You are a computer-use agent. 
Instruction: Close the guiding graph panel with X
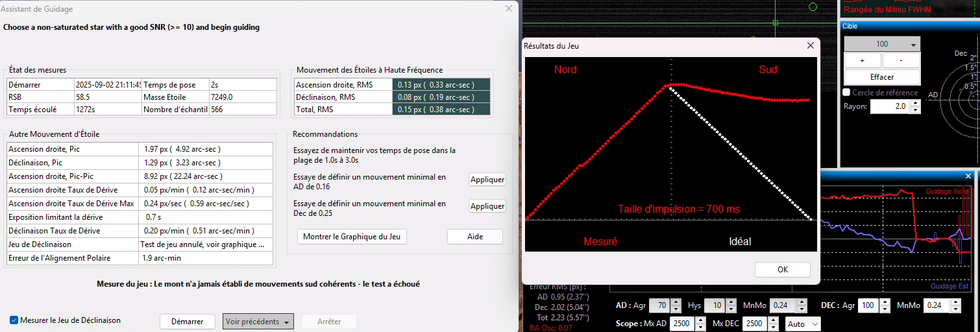coord(968,176)
